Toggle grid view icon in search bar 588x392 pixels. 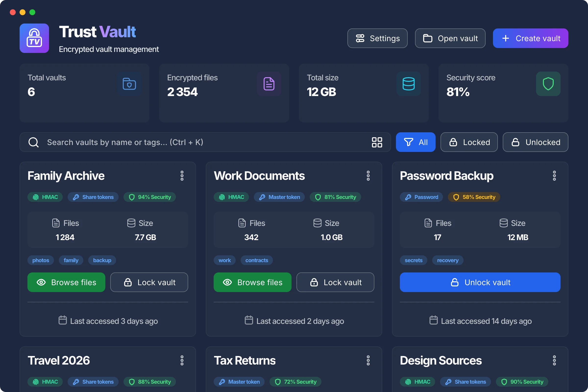[x=377, y=142]
